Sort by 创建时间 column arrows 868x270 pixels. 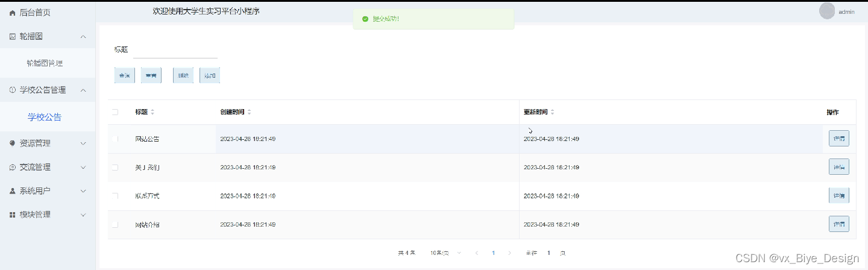tap(249, 112)
